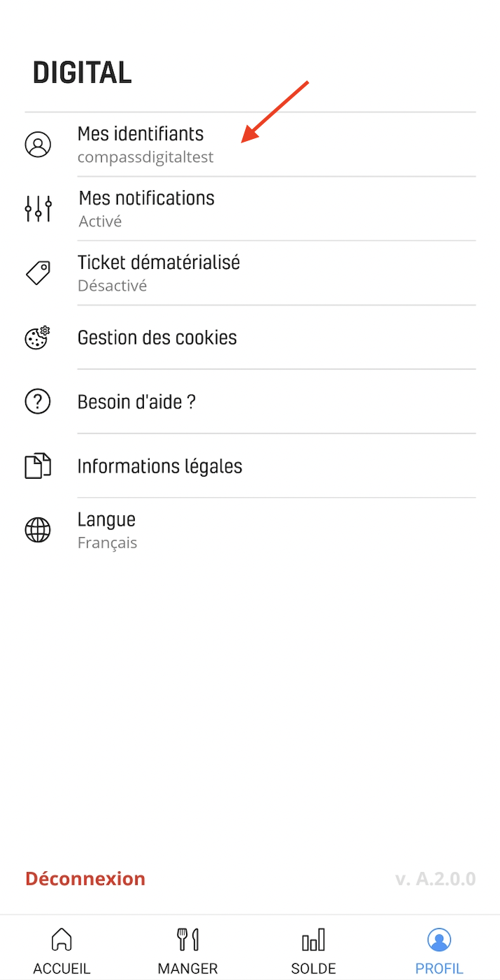Tap the question mark help icon

point(38,402)
